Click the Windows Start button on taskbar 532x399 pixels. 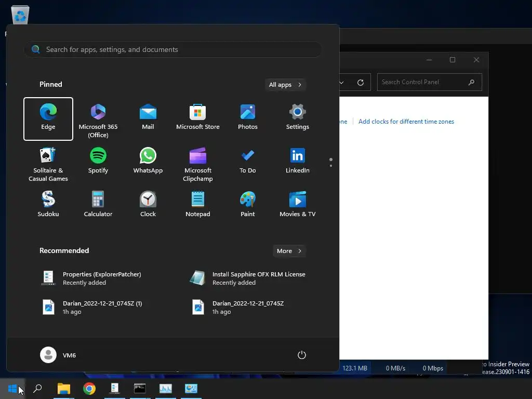point(12,389)
